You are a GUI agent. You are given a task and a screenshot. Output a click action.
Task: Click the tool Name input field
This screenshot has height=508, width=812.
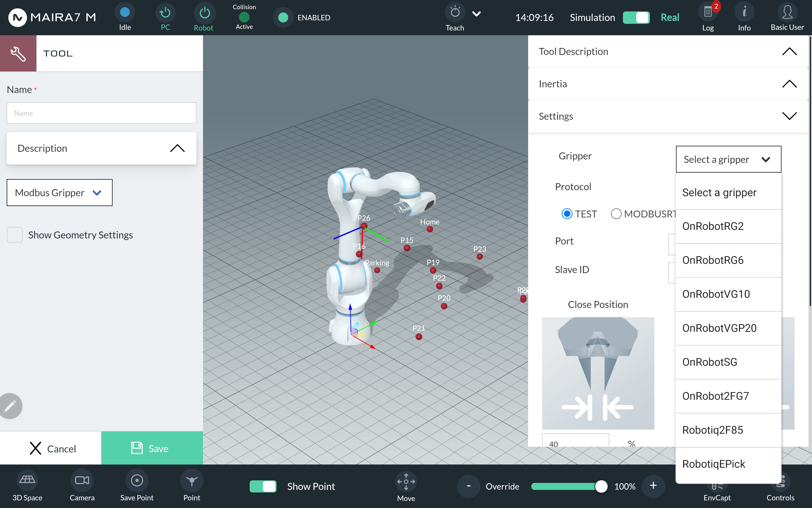(x=101, y=113)
